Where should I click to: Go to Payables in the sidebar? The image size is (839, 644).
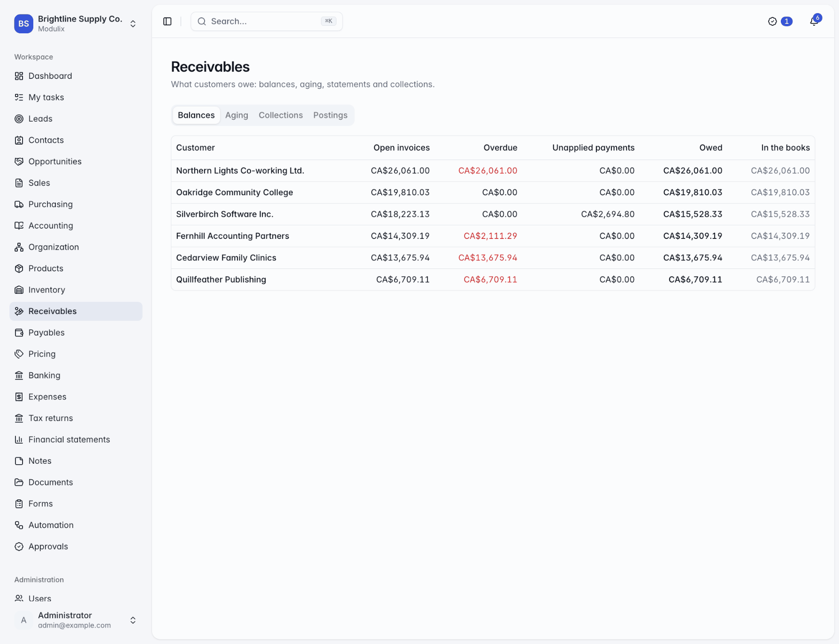76,333
